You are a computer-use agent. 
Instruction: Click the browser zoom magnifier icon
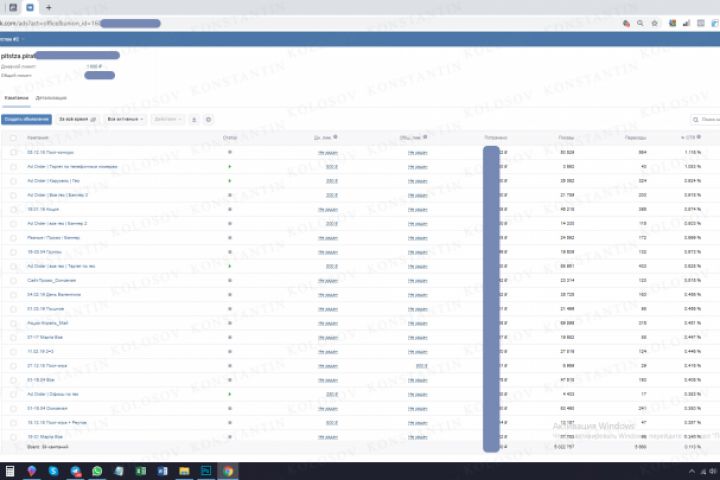[x=640, y=23]
